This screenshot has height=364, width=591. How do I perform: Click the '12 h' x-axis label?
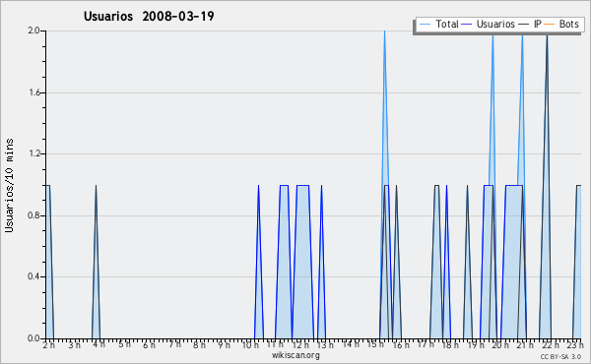coord(300,344)
